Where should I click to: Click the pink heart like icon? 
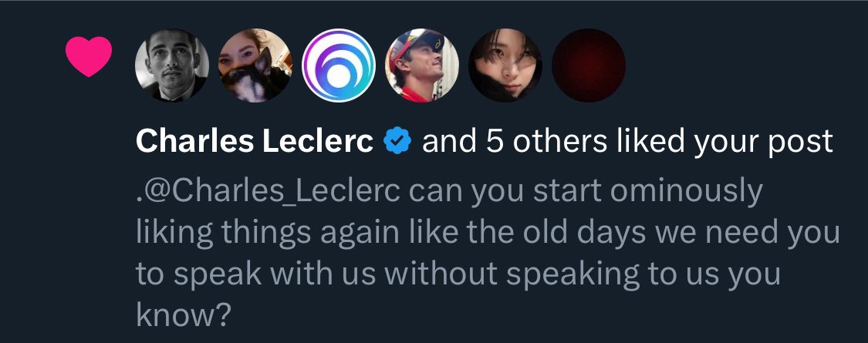89,57
